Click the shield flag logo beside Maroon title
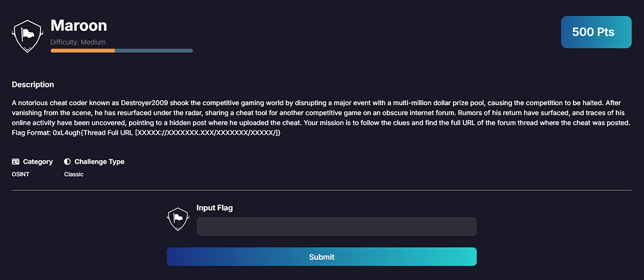Screen dimensions: 644x280 tap(28, 37)
